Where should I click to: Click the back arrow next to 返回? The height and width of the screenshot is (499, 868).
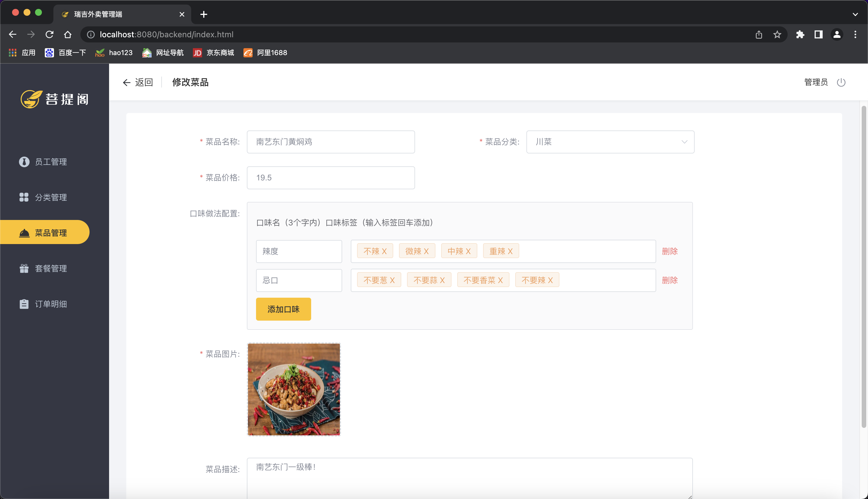coord(127,83)
